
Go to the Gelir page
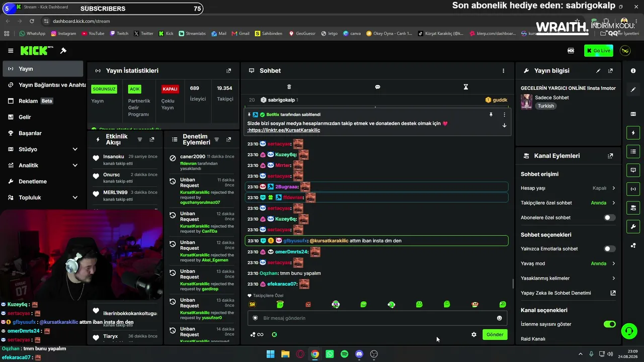click(x=43, y=117)
